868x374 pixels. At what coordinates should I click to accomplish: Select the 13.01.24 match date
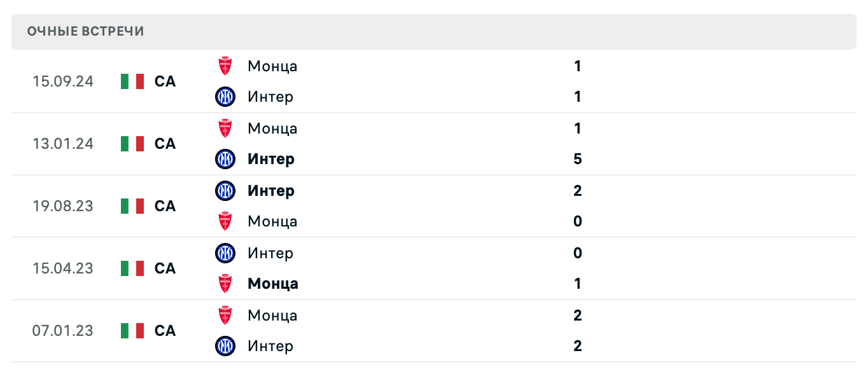tap(63, 144)
